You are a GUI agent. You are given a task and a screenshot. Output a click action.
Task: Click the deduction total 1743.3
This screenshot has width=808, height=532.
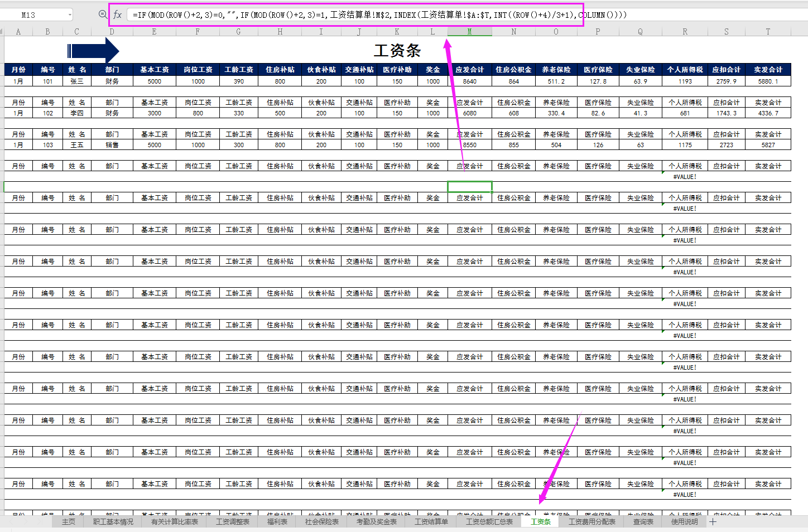[x=727, y=113]
